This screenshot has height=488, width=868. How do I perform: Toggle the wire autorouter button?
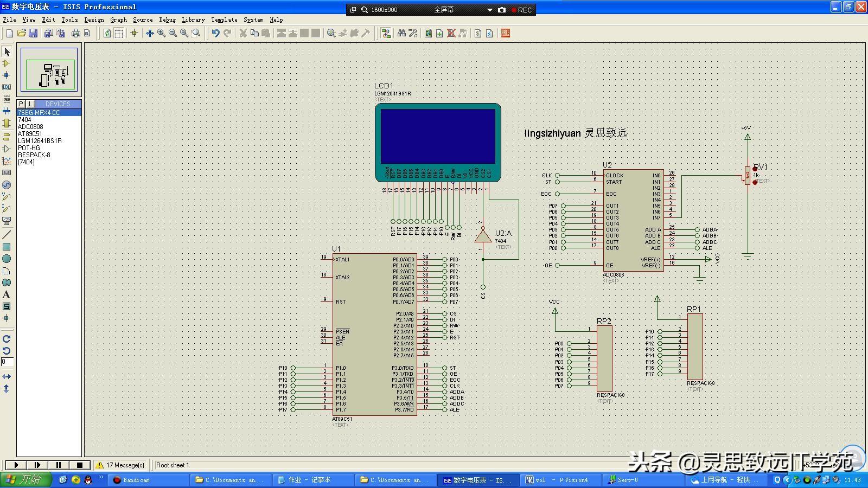point(386,33)
